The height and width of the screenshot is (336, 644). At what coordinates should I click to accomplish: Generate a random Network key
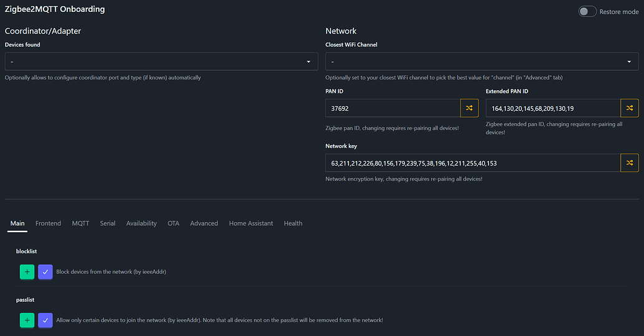pyautogui.click(x=630, y=163)
